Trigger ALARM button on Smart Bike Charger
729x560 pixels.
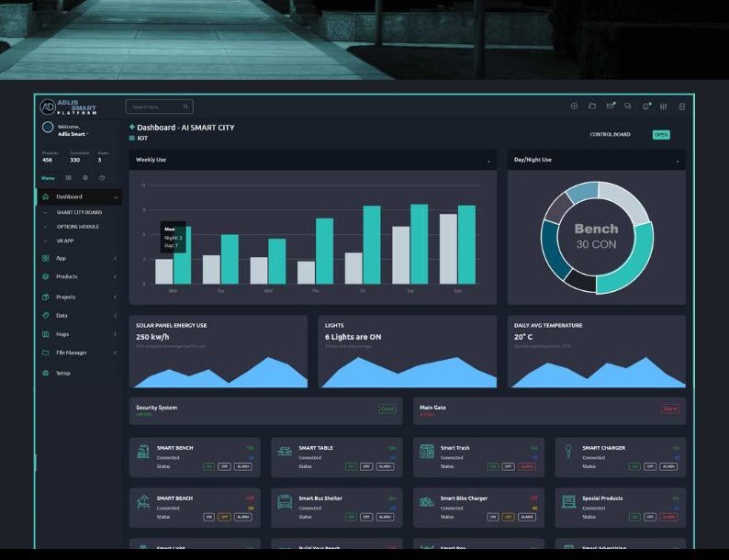pos(527,517)
